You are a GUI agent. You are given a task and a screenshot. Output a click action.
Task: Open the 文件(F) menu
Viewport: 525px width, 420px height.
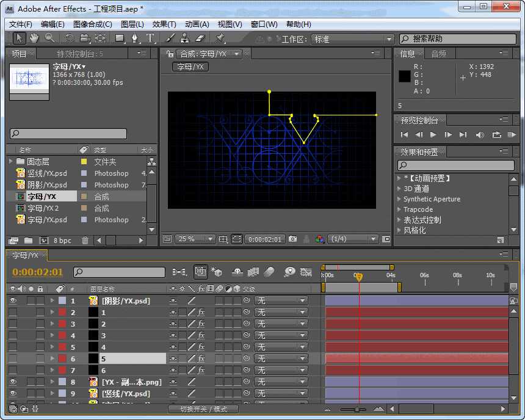(x=21, y=24)
